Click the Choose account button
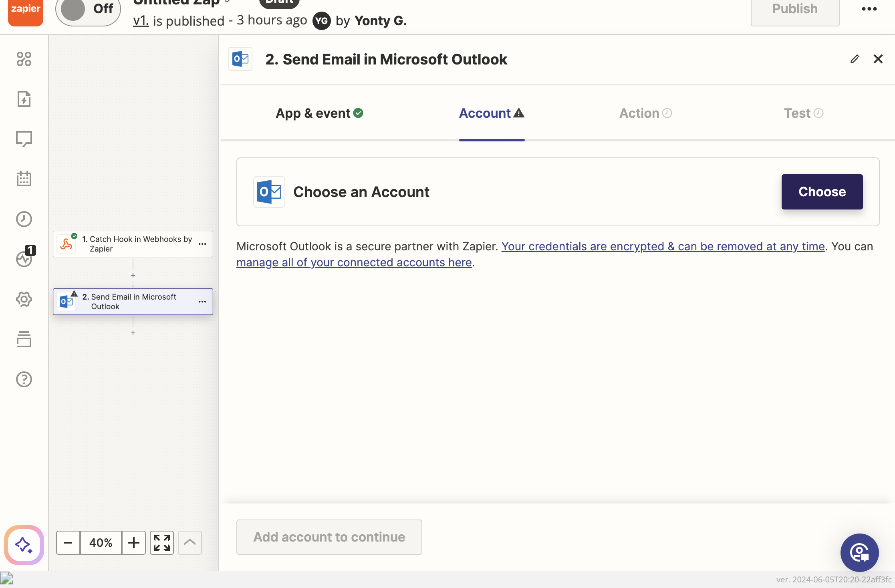895x588 pixels. pos(822,192)
